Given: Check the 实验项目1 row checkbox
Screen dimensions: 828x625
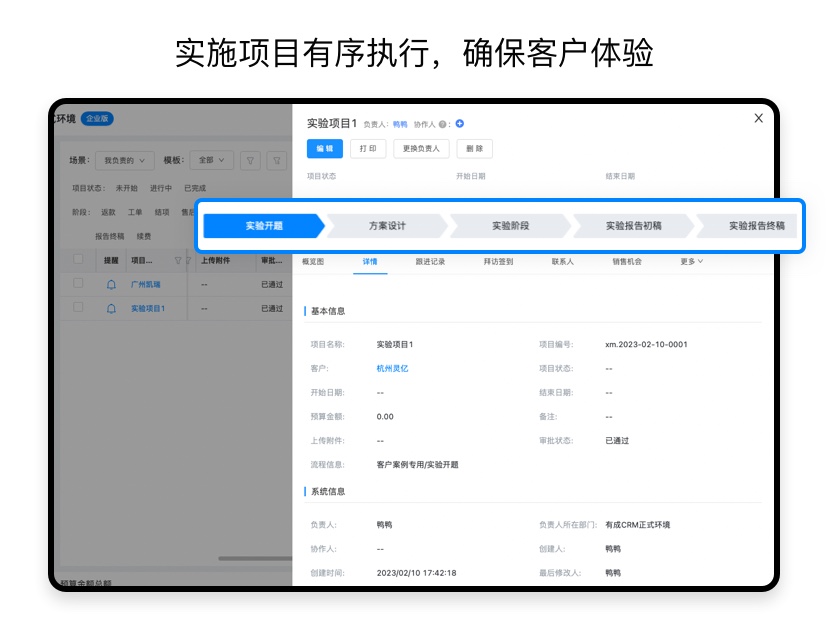Looking at the screenshot, I should 78,307.
